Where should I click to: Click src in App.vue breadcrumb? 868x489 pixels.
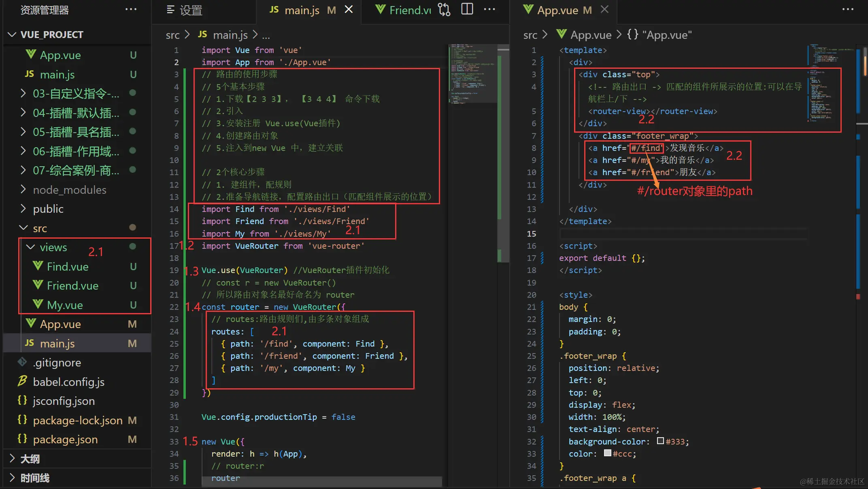click(530, 35)
